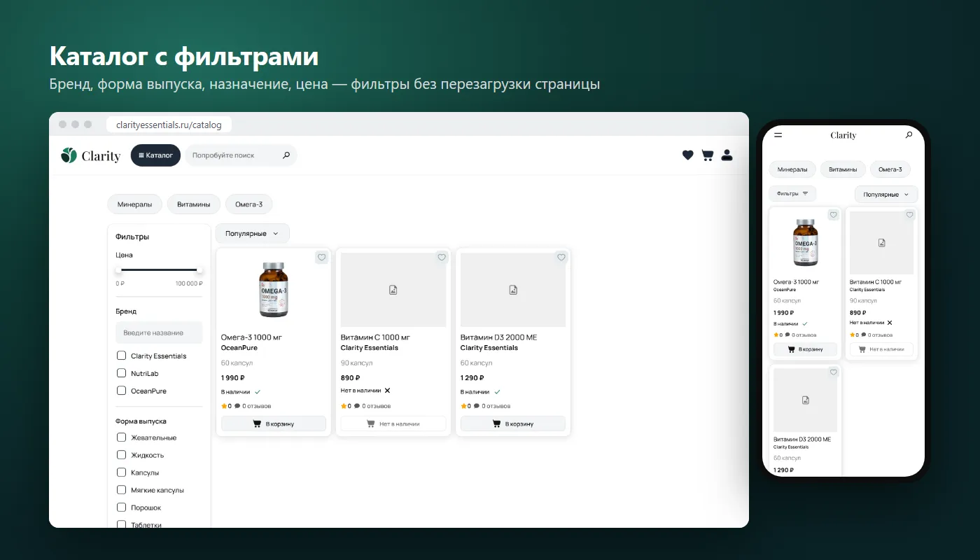Check the OceanPure brand checkbox
This screenshot has width=980, height=560.
point(121,391)
